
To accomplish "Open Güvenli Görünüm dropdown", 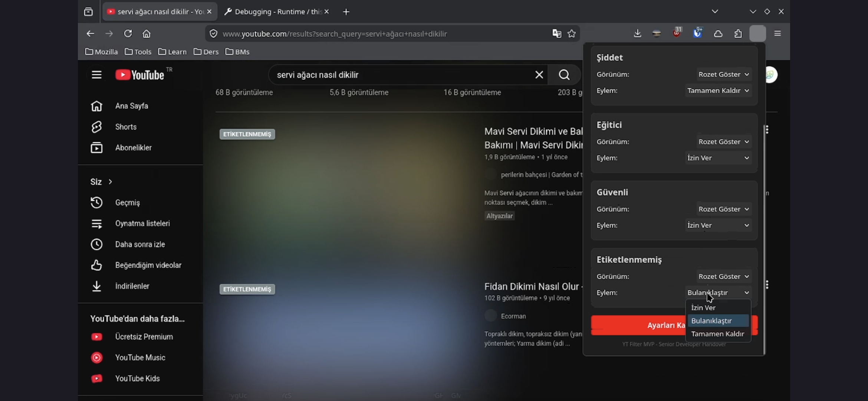I will [x=724, y=209].
